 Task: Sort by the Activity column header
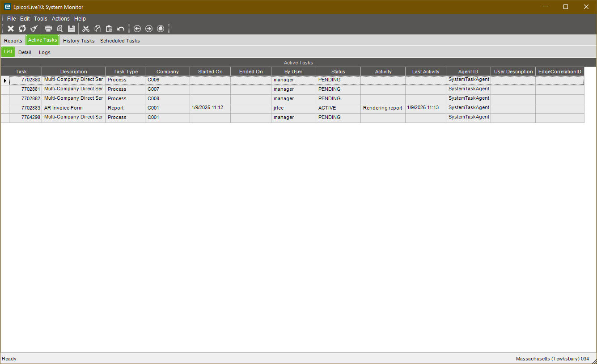[383, 72]
